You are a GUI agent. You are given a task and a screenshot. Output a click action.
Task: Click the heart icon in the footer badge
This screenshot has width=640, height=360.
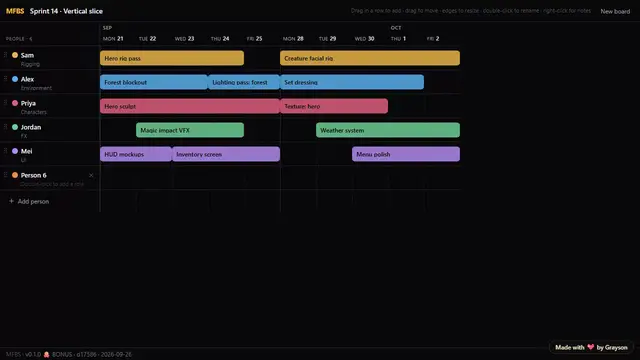[591, 347]
